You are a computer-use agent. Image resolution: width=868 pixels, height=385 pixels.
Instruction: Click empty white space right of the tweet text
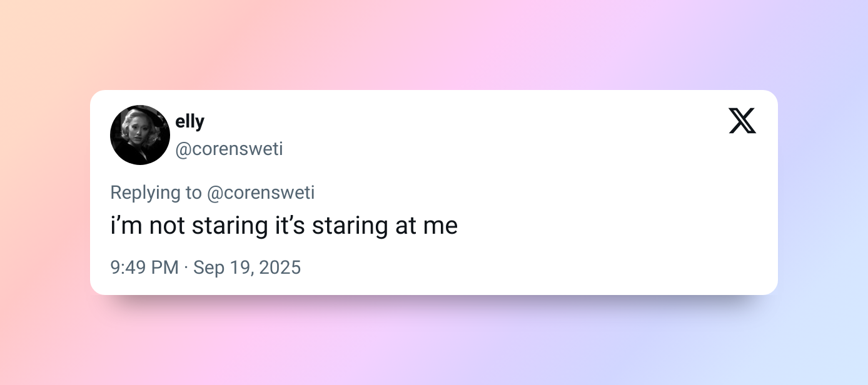pyautogui.click(x=594, y=226)
